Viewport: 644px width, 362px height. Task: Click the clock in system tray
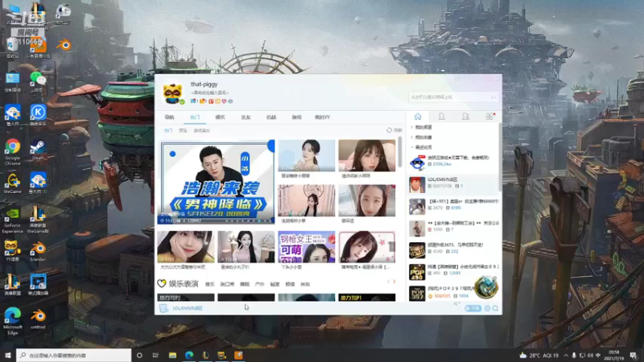(x=613, y=355)
